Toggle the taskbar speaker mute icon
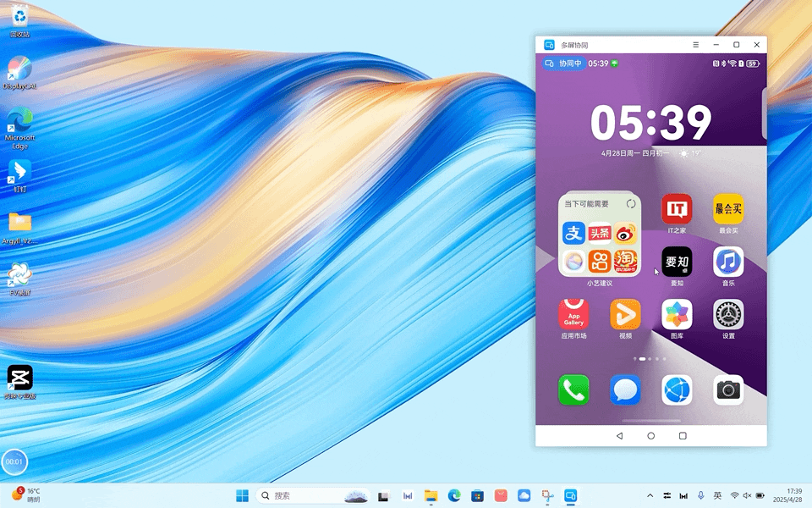 point(747,495)
